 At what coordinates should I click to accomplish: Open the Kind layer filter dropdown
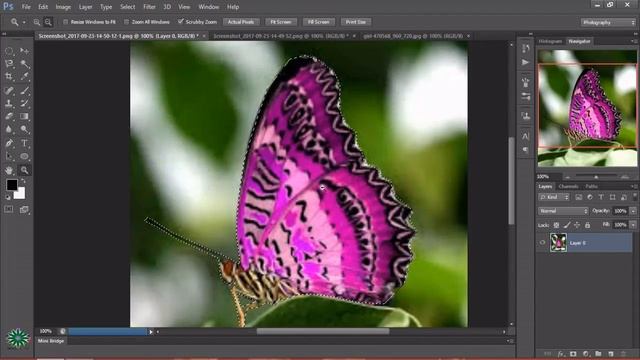[554, 197]
